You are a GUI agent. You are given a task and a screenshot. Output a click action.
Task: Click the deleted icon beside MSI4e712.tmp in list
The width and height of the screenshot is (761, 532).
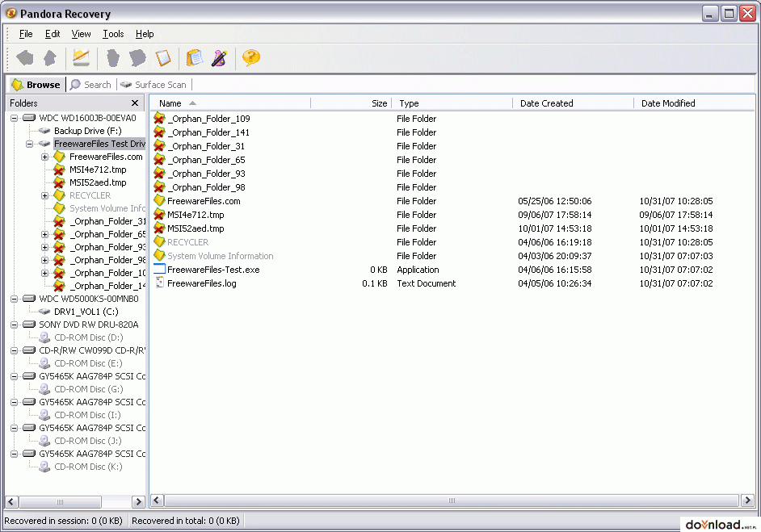tap(159, 215)
